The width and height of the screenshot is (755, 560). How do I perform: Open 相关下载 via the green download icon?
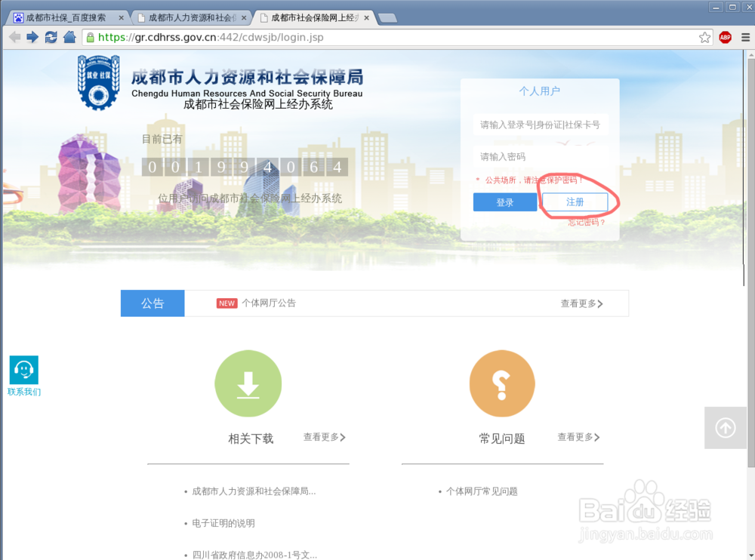point(248,383)
